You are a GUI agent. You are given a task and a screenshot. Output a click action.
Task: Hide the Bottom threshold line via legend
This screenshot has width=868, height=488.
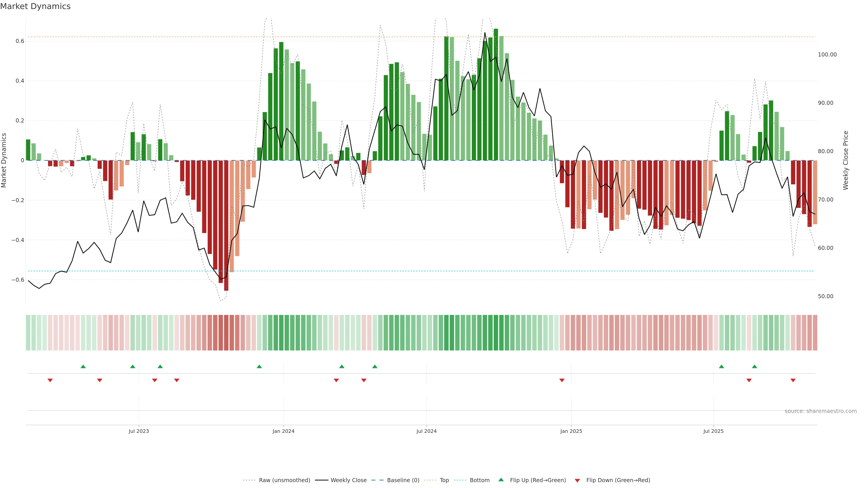[479, 480]
